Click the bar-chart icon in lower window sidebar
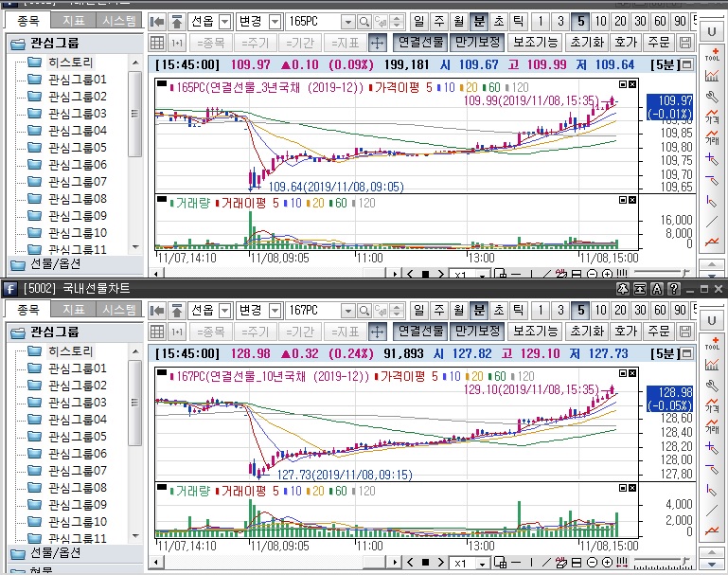This screenshot has width=728, height=575. pos(712,364)
